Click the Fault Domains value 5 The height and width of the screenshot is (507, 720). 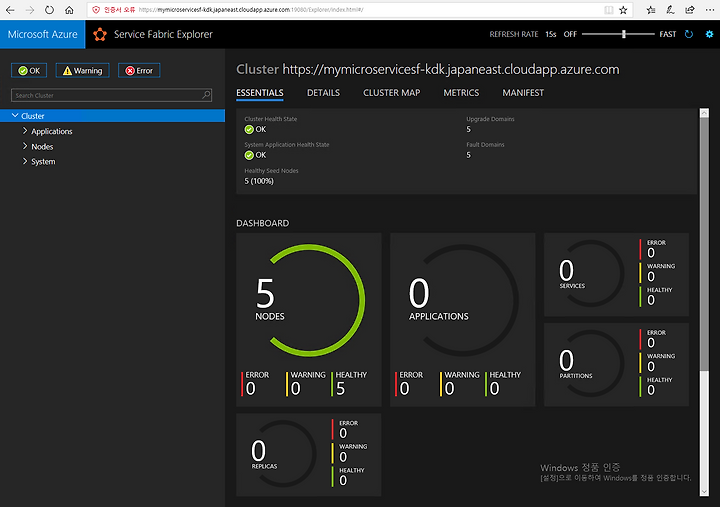[468, 155]
